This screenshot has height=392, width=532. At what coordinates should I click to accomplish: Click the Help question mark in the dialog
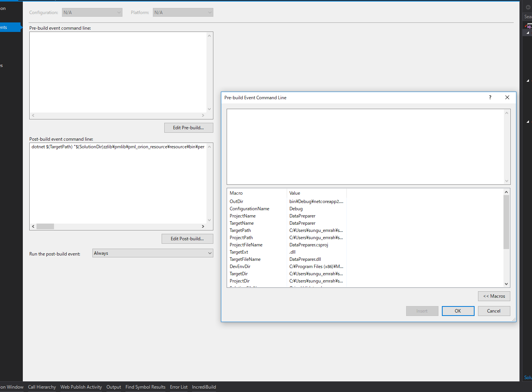point(490,97)
